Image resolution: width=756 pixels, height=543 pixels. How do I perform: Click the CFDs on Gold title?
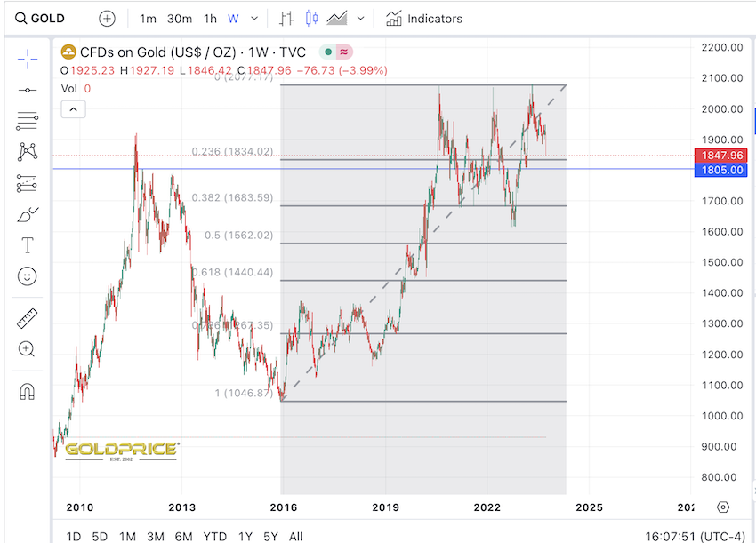coord(193,52)
